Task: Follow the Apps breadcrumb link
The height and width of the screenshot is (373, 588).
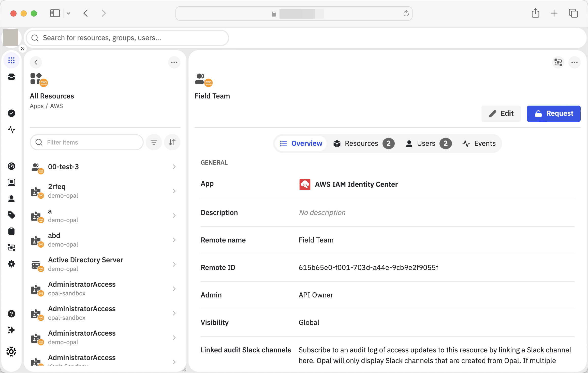Action: (37, 106)
